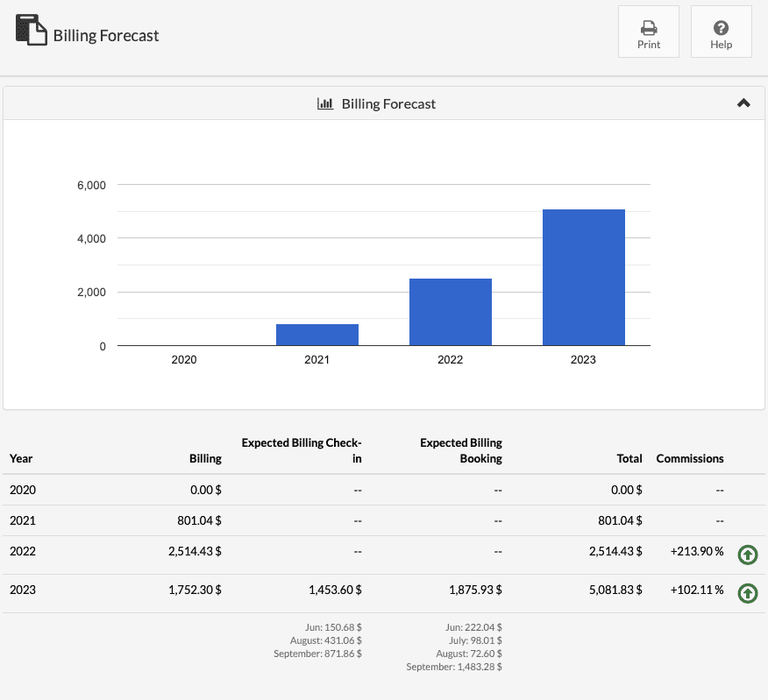Click the August: 72.60 $ breakdown line

469,654
